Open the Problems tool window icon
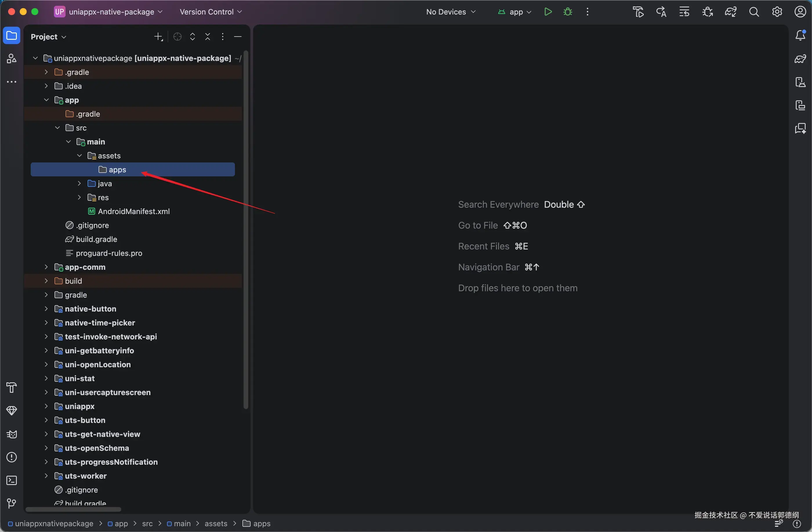812x532 pixels. [12, 457]
